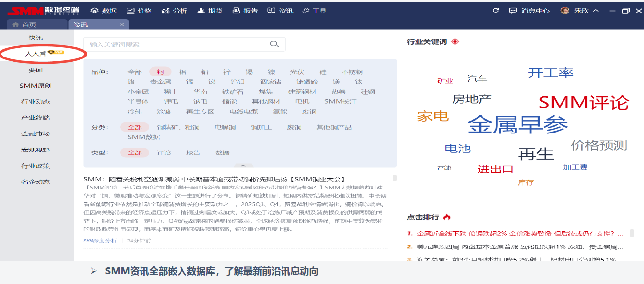Expand the user account dropdown arrow
Image resolution: width=644 pixels, height=284 pixels.
(x=595, y=10)
